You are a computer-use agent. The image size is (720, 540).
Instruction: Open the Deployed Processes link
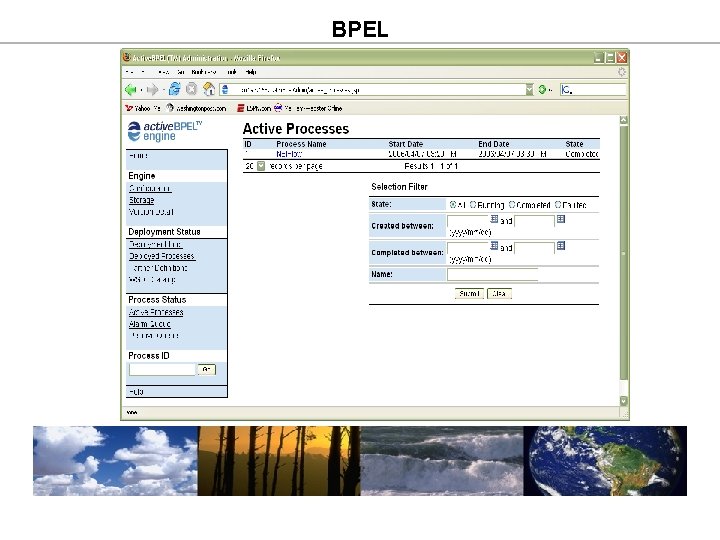pyautogui.click(x=162, y=256)
